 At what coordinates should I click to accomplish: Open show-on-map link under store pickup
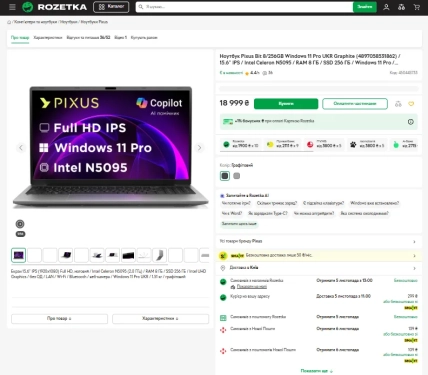coord(252,287)
